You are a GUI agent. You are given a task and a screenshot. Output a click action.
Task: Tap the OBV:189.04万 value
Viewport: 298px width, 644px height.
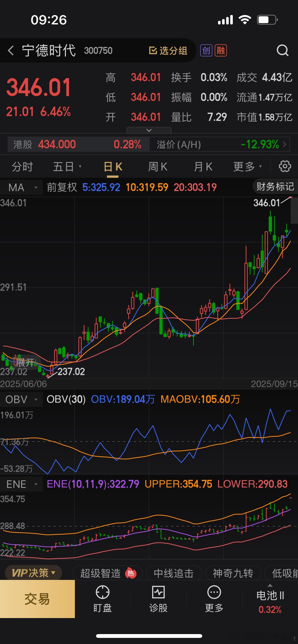[x=123, y=399]
